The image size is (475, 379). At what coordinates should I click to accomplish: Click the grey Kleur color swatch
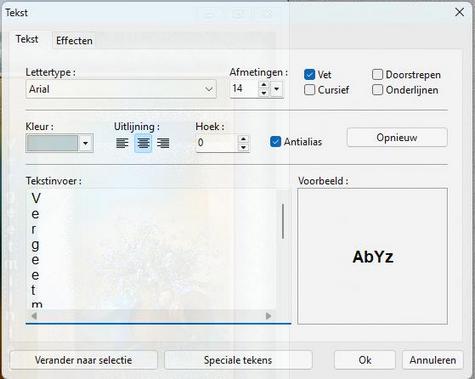(52, 143)
